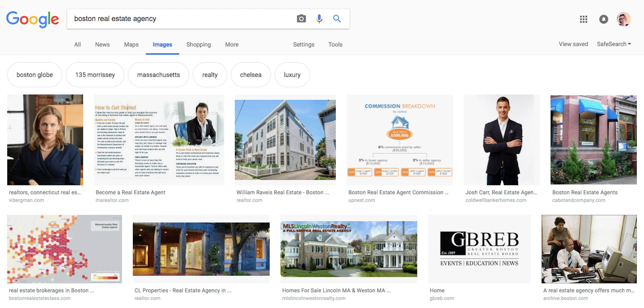Click 'realtors, connecticut real es...' caption
644x308 pixels.
click(x=45, y=192)
